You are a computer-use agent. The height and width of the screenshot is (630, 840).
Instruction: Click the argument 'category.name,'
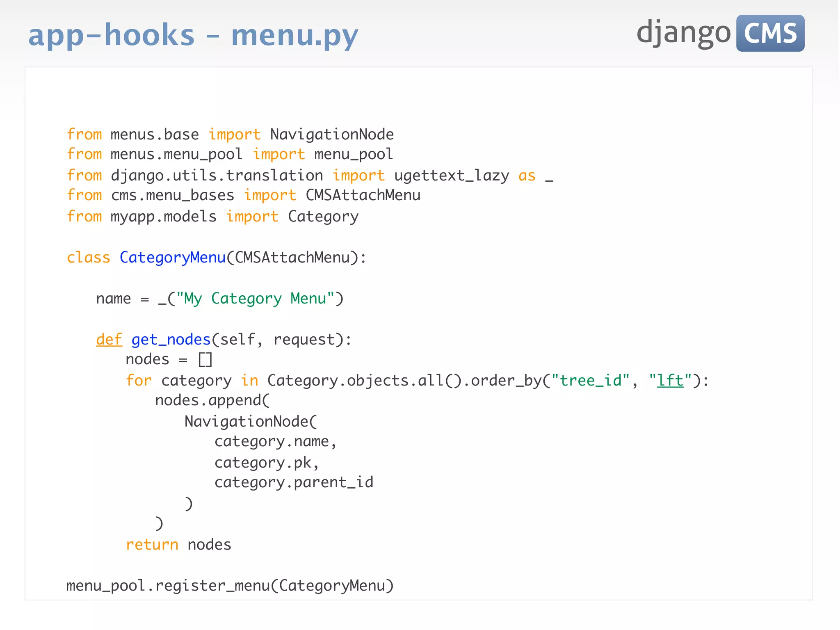click(x=275, y=442)
